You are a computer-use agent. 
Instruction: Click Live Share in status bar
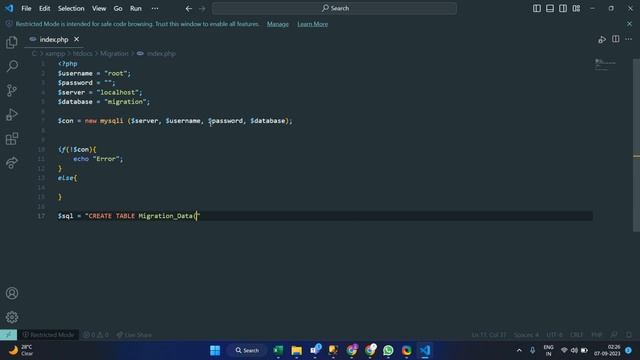[134, 335]
